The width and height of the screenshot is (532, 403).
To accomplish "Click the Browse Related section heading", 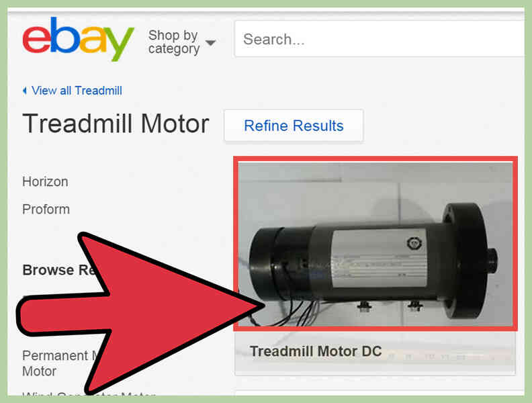I will pyautogui.click(x=59, y=270).
